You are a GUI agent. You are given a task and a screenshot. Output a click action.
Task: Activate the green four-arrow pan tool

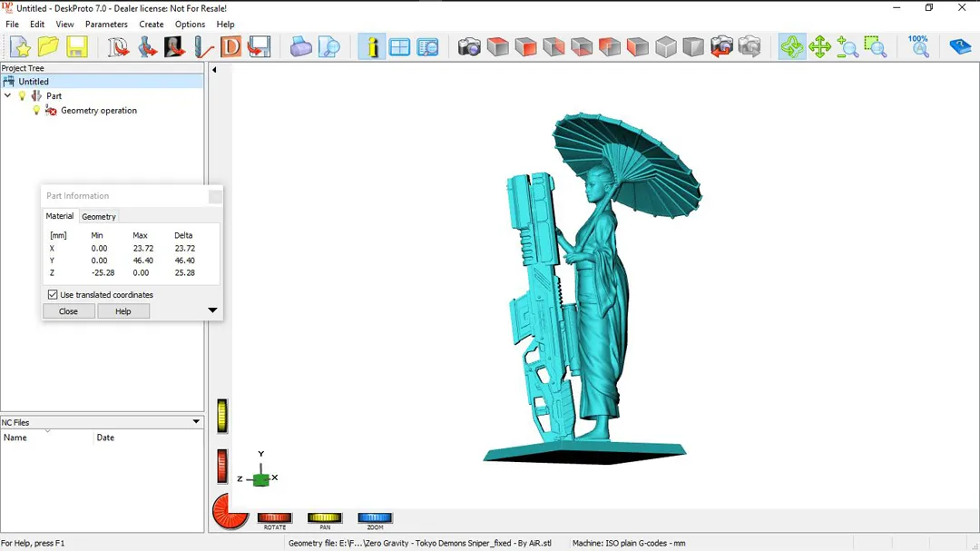(819, 47)
